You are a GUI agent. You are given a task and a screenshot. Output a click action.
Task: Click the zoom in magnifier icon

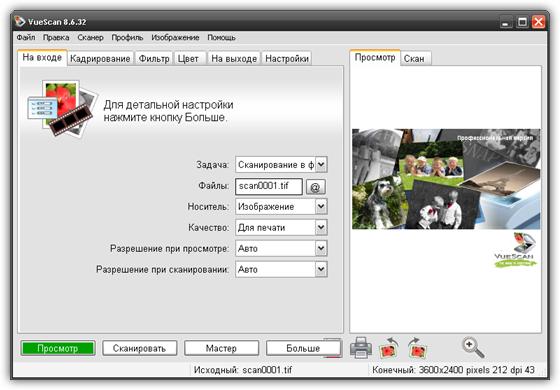coord(473,348)
